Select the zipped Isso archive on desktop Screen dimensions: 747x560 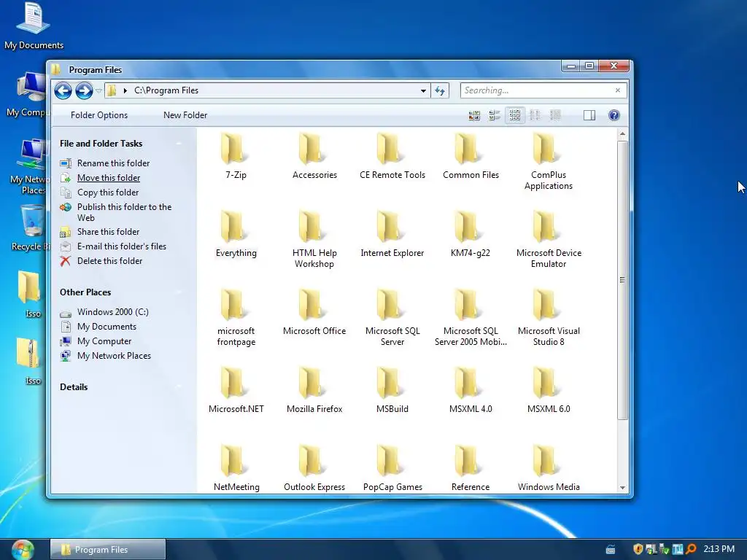pos(29,359)
